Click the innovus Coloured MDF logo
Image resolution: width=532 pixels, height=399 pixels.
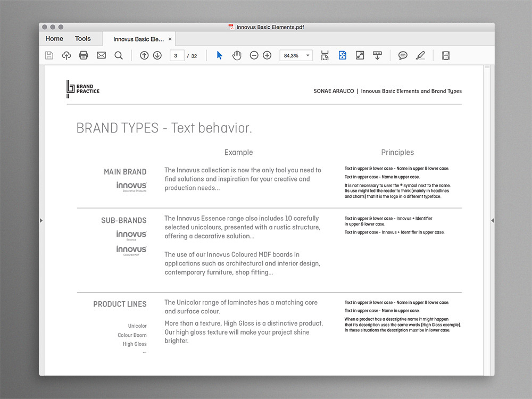(131, 251)
